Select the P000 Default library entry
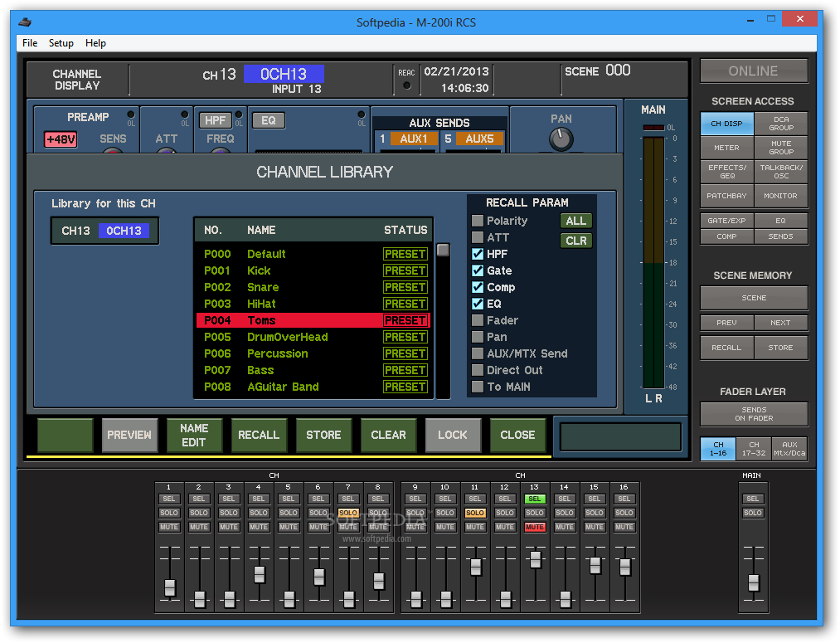 (313, 254)
